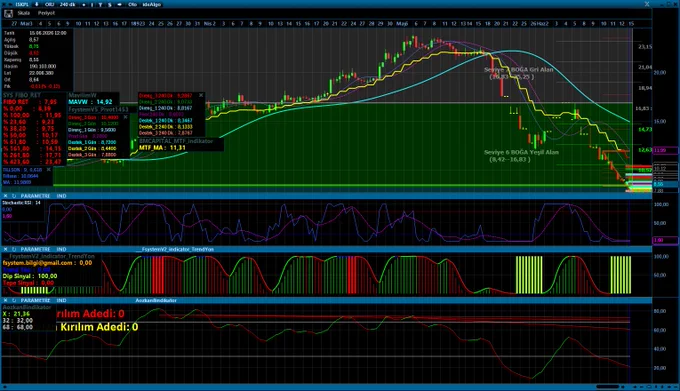
Task: Refresh the AozkanIIndikator panel
Action: click(x=14, y=300)
